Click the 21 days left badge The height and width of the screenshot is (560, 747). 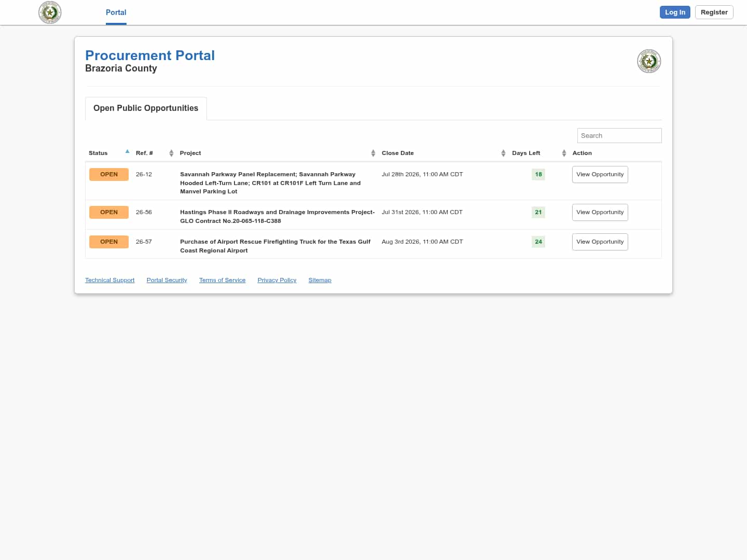(x=538, y=212)
